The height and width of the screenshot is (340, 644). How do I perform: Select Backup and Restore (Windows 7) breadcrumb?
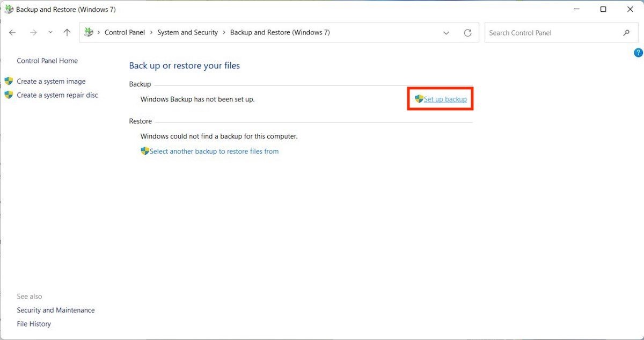[x=280, y=33]
